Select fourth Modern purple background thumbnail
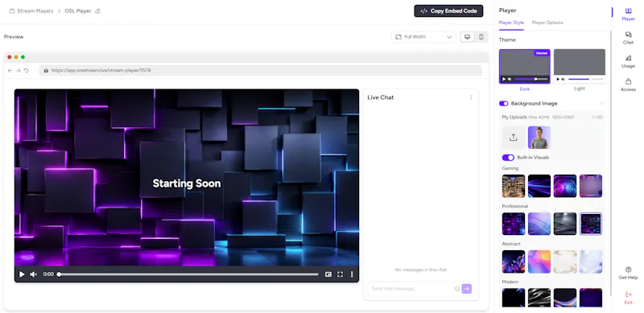Screen dimensions: 644x313 591,298
